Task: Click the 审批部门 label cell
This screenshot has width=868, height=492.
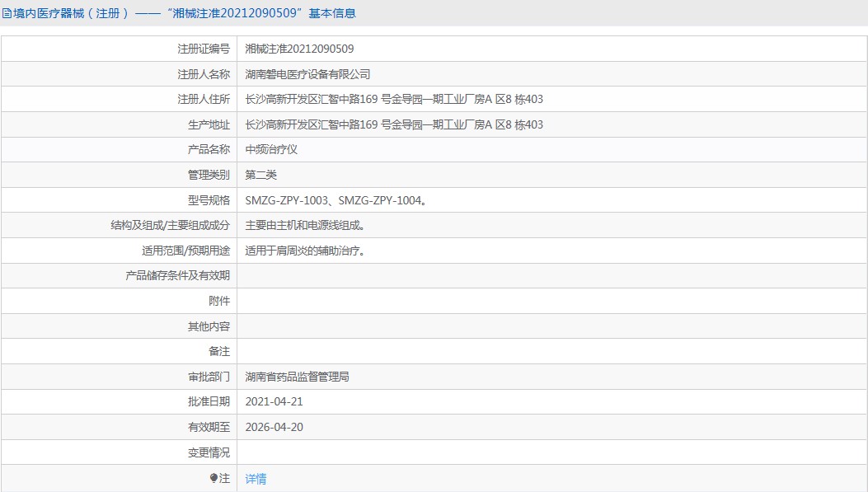Action: [119, 377]
